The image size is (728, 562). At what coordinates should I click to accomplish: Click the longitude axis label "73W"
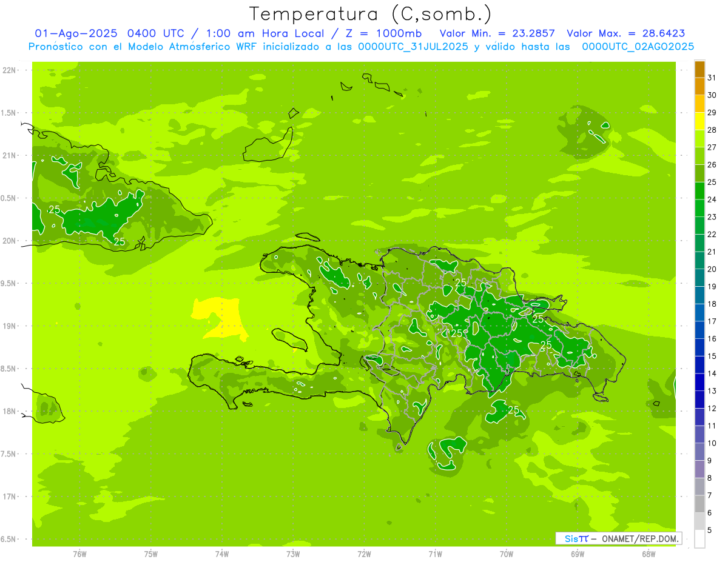point(293,554)
